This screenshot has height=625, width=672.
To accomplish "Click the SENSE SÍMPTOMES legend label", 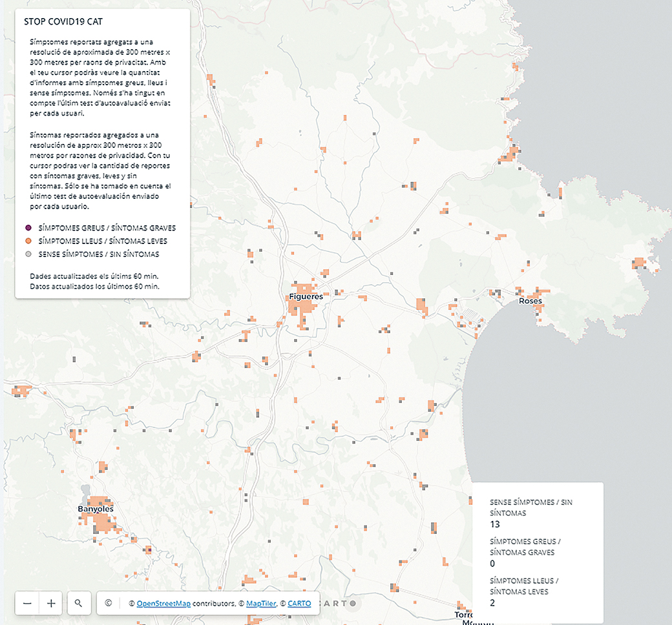I will (99, 254).
